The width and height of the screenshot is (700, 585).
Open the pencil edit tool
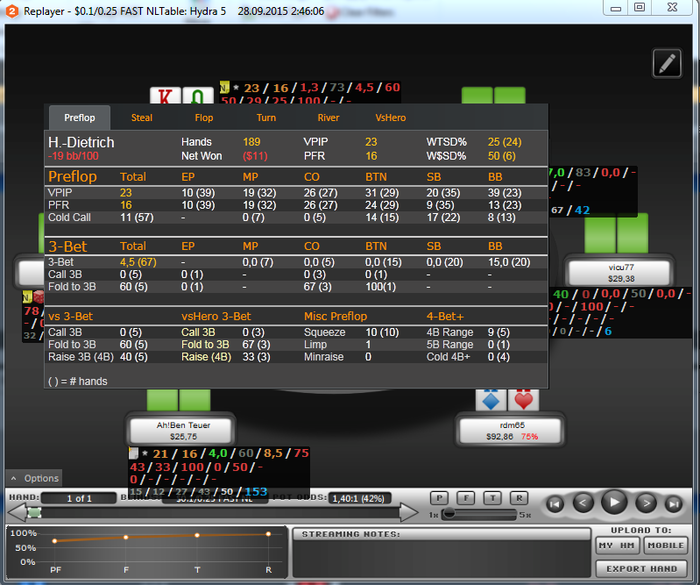pos(667,63)
